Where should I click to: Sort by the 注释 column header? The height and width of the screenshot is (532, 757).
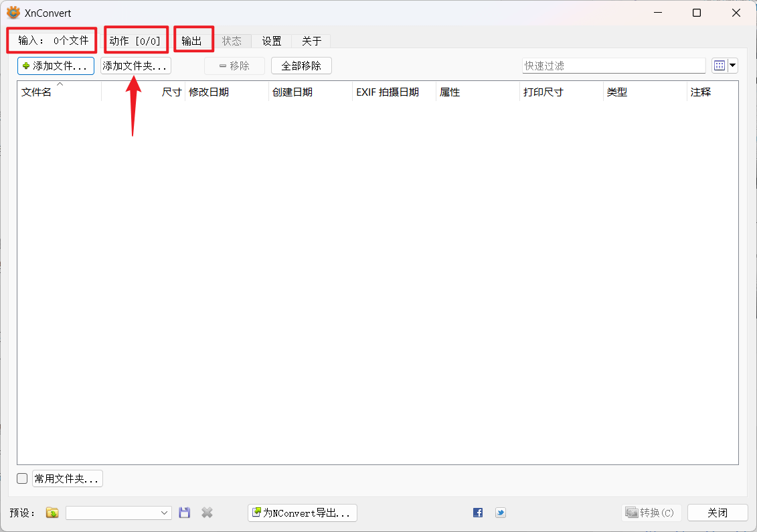[713, 92]
